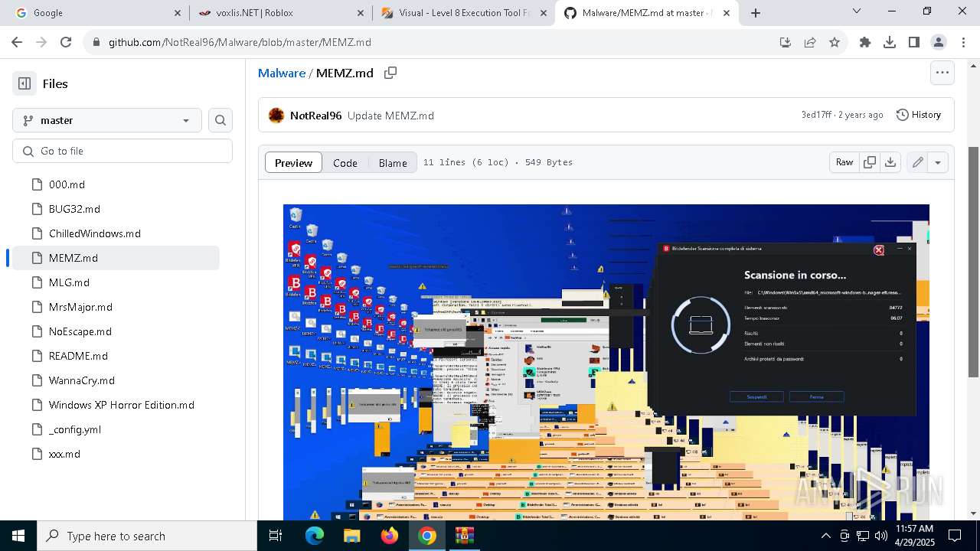980x551 pixels.
Task: Share this page icon
Action: pos(810,43)
